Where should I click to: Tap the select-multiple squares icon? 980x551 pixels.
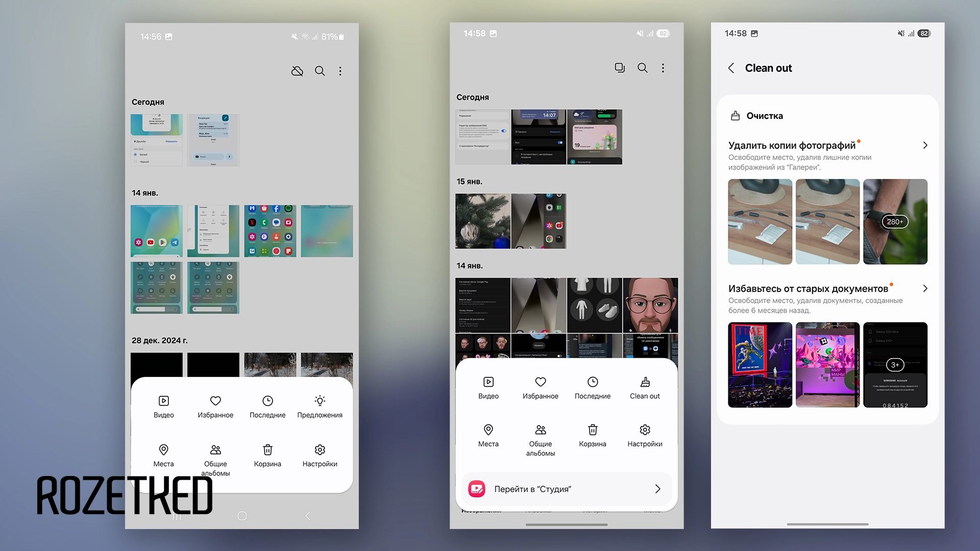(620, 68)
